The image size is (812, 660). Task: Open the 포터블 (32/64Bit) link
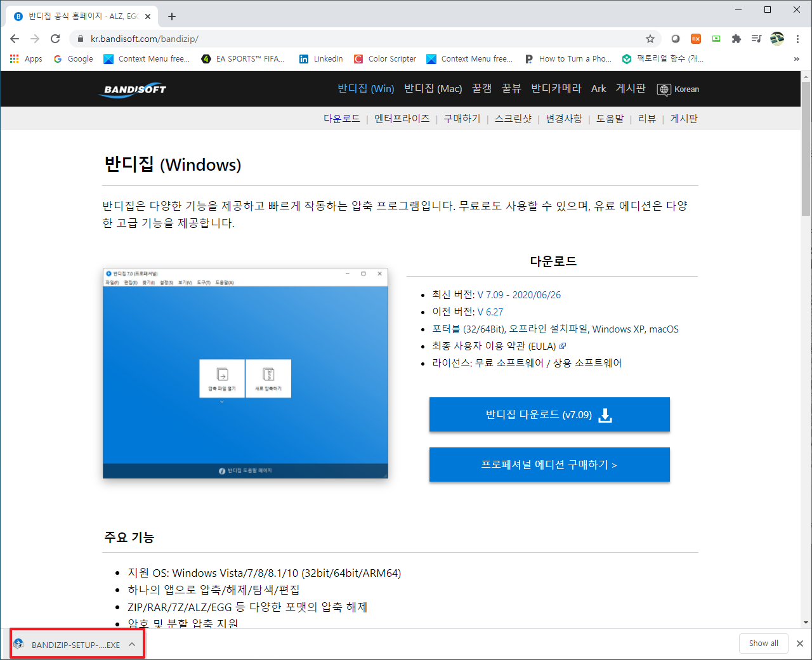[x=469, y=329]
